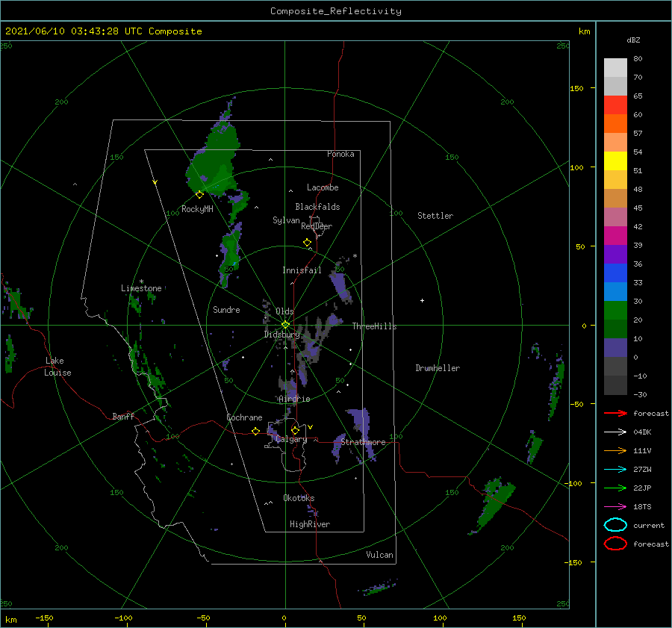
Task: Click the green 22JP arrow in legend
Action: [615, 488]
